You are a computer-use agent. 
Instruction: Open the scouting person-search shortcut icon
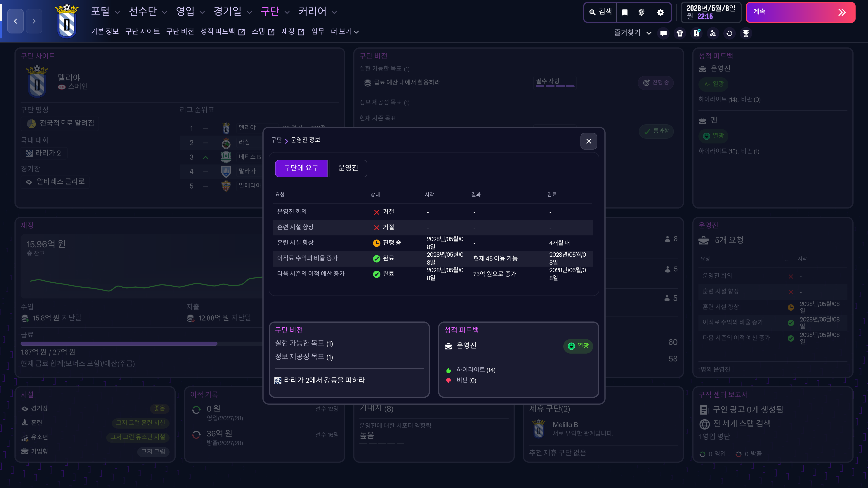[x=713, y=33]
